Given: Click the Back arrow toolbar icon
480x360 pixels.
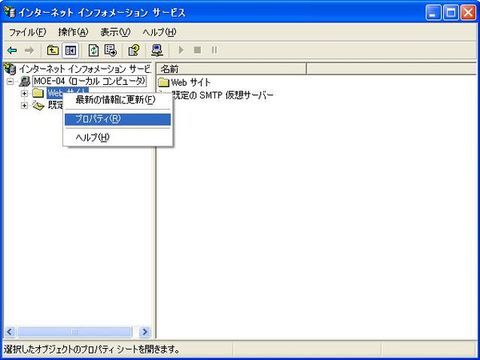Looking at the screenshot, I should tap(12, 51).
